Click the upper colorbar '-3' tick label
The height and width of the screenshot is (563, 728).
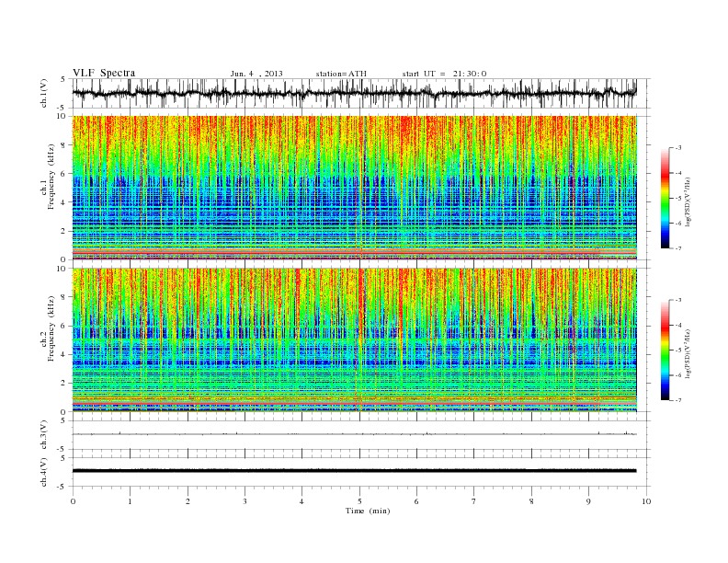point(678,148)
